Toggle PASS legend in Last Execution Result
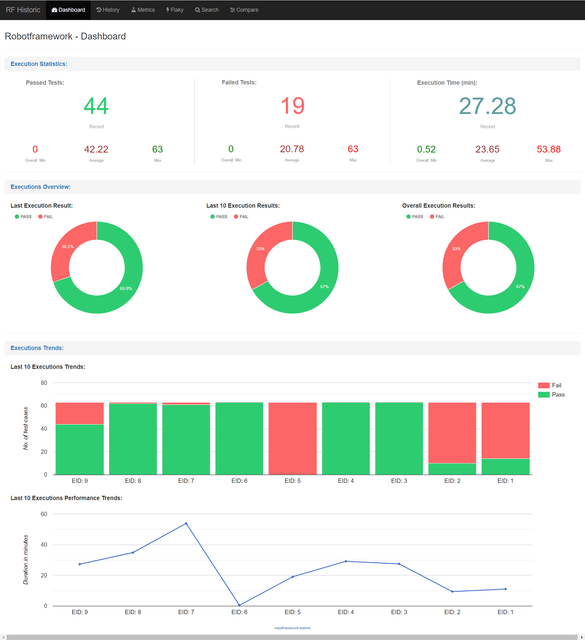The width and height of the screenshot is (585, 640). pos(23,217)
